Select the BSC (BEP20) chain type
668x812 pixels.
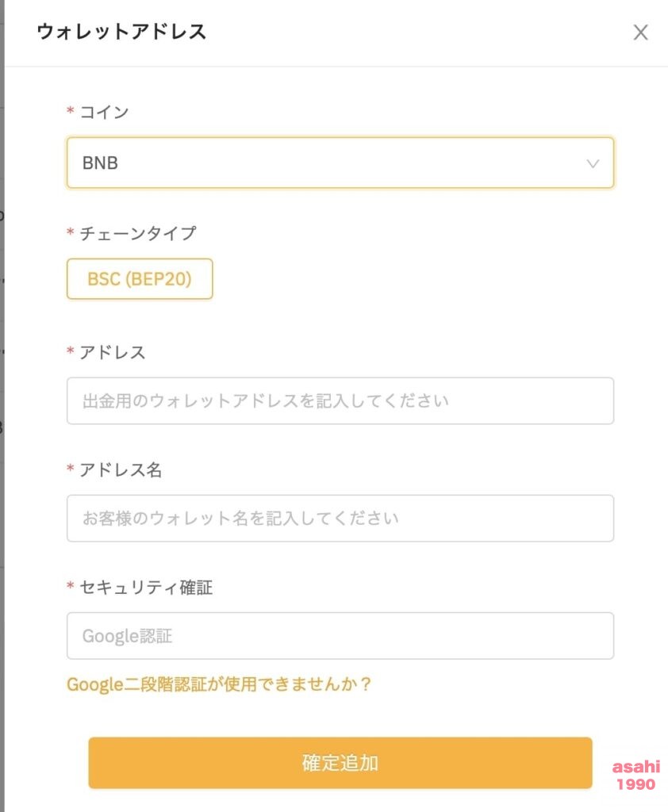(x=140, y=278)
